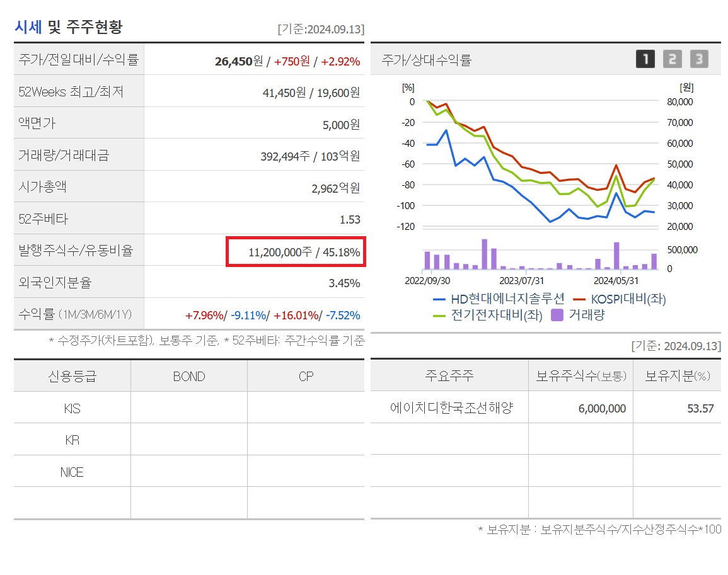The width and height of the screenshot is (728, 575).
Task: Click the 주요주주 column header
Action: [449, 375]
